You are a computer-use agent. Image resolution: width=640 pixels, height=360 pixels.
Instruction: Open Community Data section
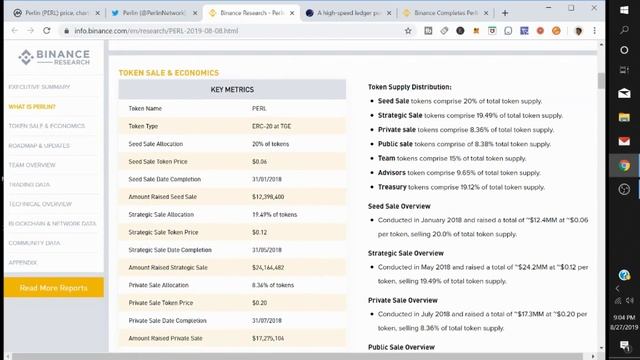[34, 243]
